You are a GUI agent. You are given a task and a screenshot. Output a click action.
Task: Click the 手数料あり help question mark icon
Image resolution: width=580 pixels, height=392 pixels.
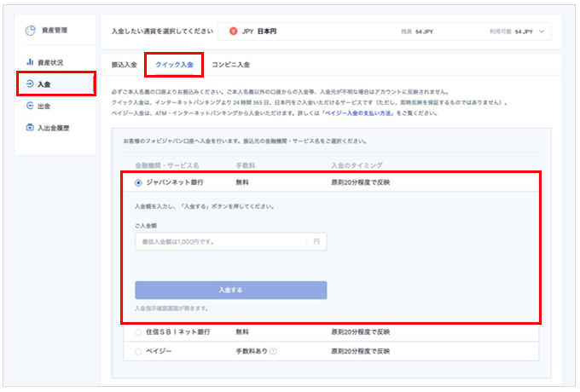point(273,351)
